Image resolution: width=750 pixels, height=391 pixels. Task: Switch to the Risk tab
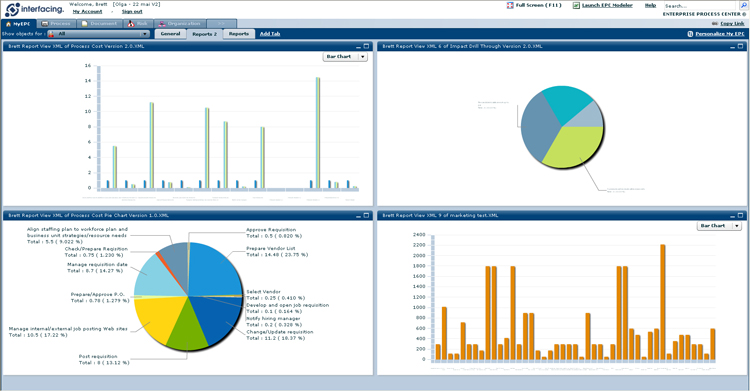pos(138,23)
